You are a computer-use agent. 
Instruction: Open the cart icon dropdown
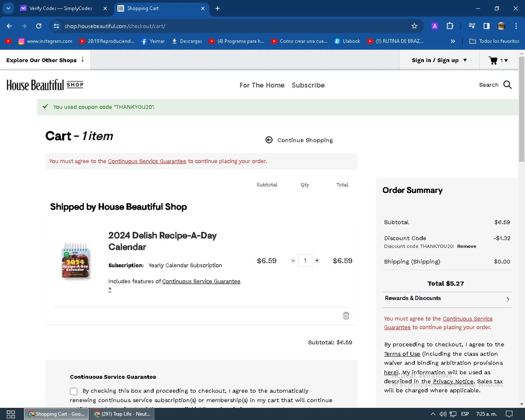pyautogui.click(x=498, y=60)
